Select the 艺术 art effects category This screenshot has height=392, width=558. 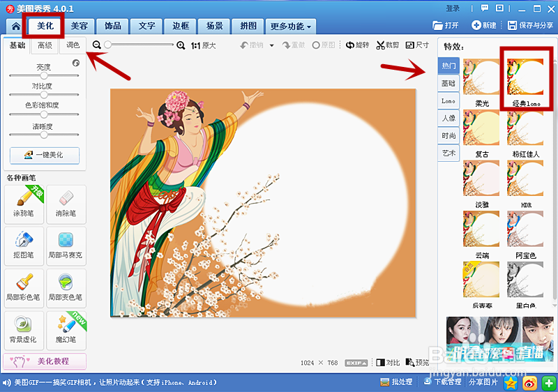(x=448, y=153)
